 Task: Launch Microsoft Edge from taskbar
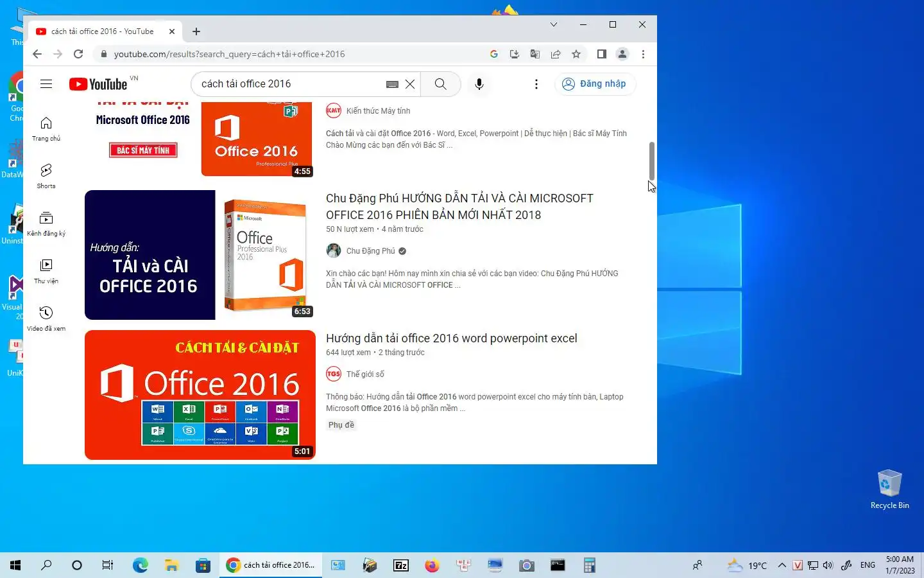click(141, 565)
